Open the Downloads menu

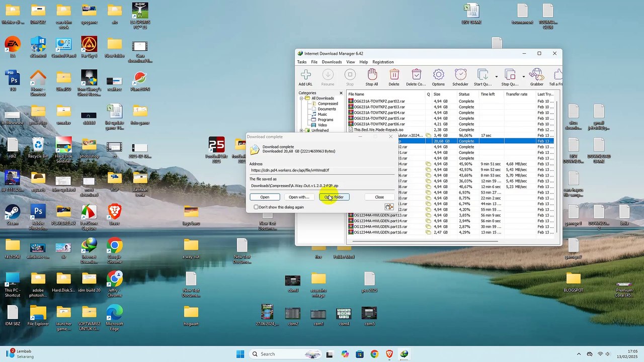[x=332, y=62]
